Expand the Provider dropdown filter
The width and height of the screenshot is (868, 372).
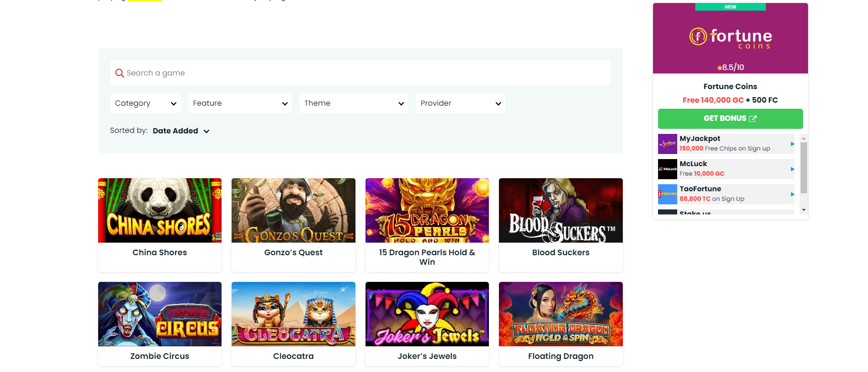pyautogui.click(x=460, y=103)
